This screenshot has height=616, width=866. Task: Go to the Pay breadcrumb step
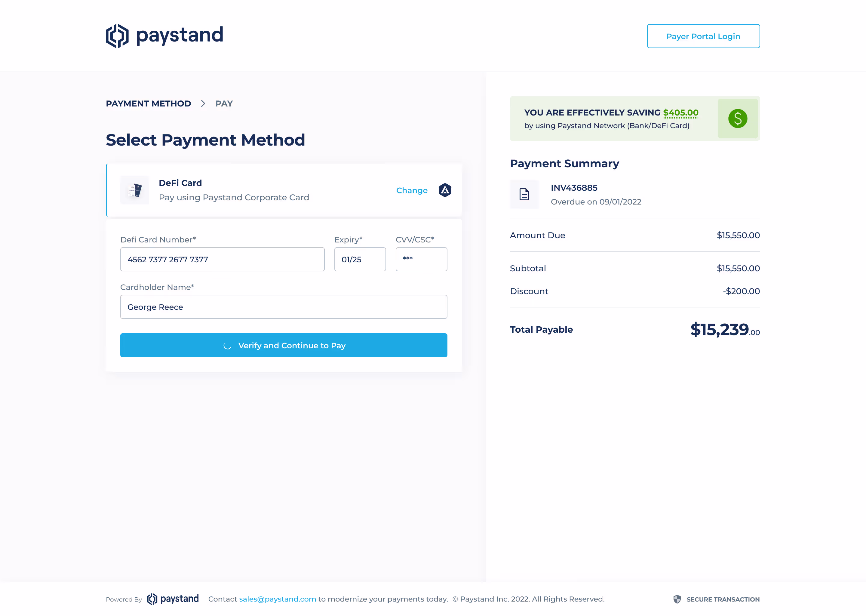coord(224,103)
